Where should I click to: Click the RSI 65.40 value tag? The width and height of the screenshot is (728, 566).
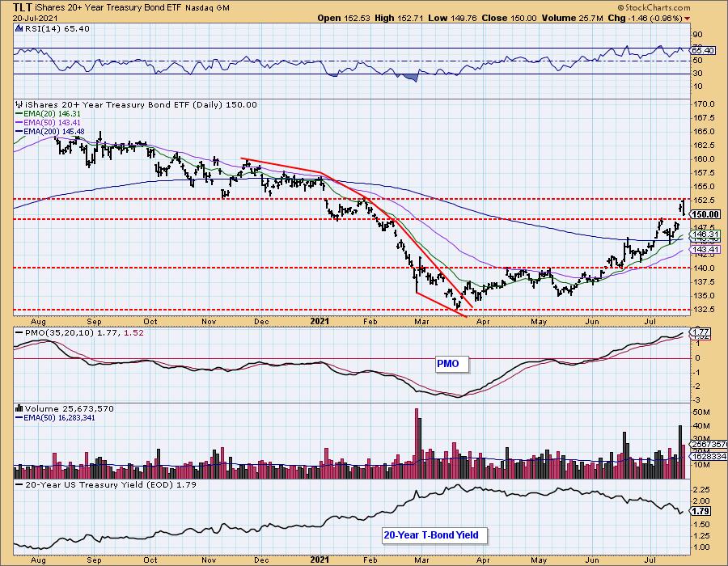[x=703, y=50]
